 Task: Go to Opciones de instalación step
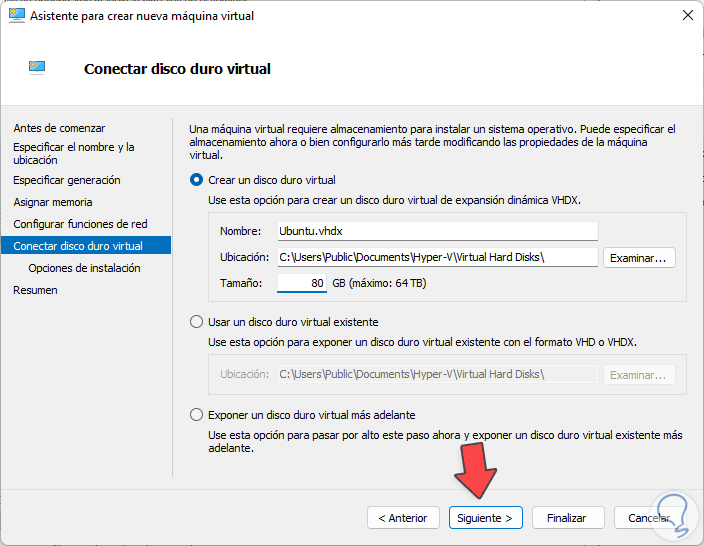pos(84,268)
